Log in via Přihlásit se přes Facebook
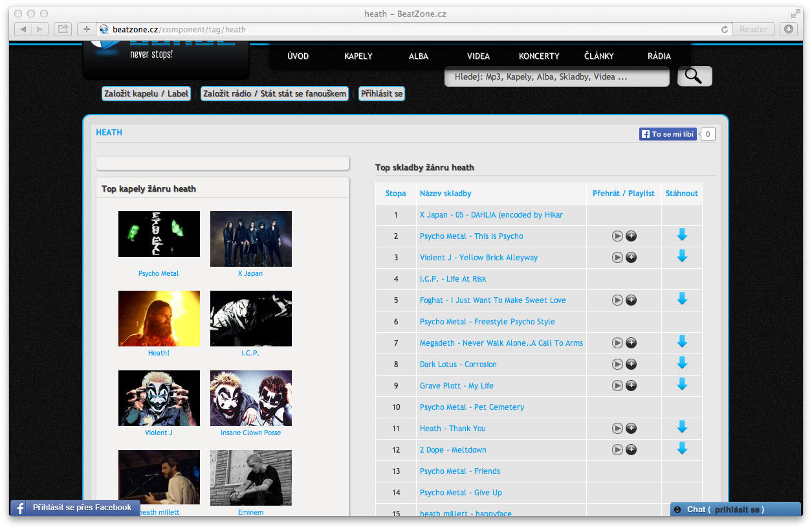812x529 pixels. [75, 508]
